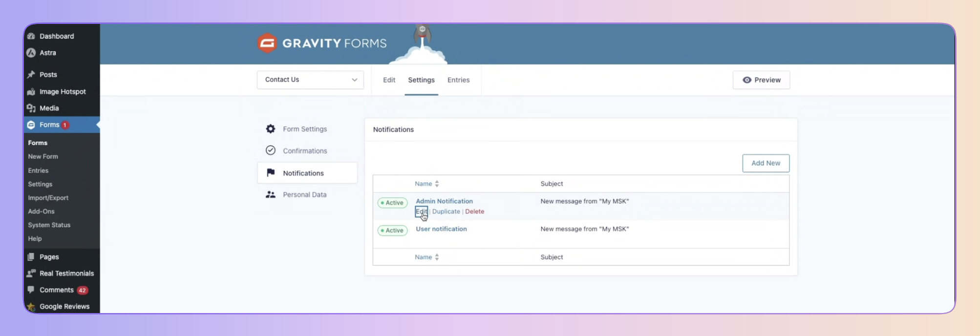The width and height of the screenshot is (980, 336).
Task: Click the bottom Subject column footer
Action: [x=552, y=257]
